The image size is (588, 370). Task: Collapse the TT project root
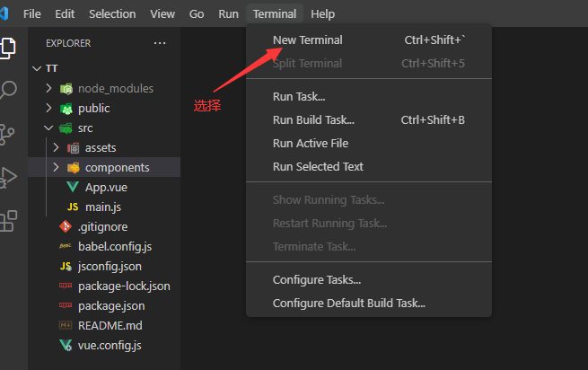point(37,68)
